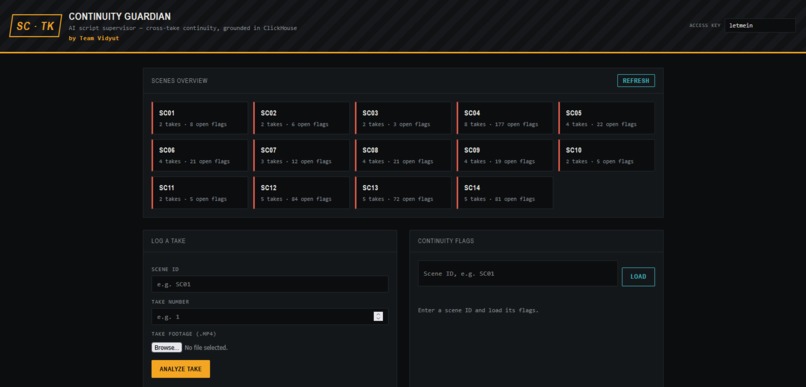
Task: Focus the Continuity Flags scene ID field
Action: coord(518,274)
